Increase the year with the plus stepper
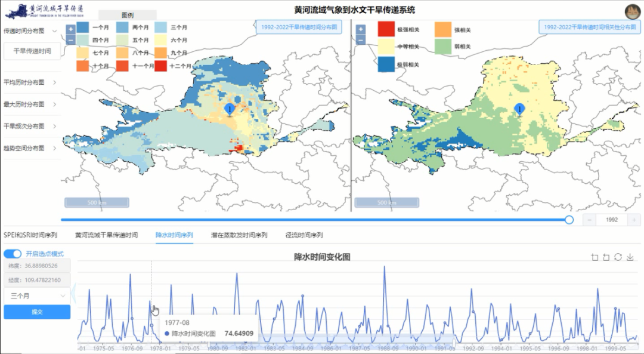Image resolution: width=644 pixels, height=354 pixels. pos(634,220)
